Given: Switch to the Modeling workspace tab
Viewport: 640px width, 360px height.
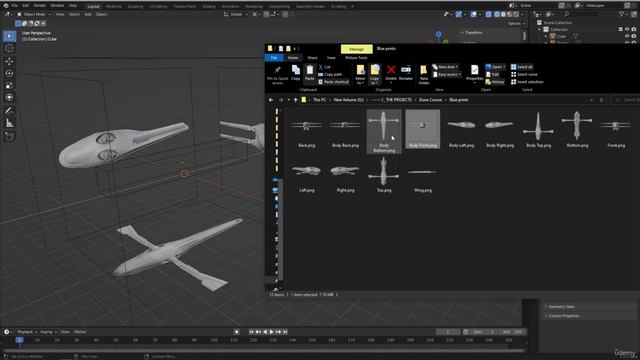Looking at the screenshot, I should [113, 7].
